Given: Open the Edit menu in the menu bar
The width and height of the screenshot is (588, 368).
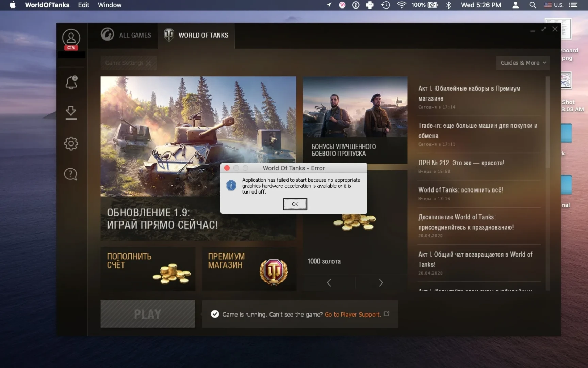Looking at the screenshot, I should (83, 5).
